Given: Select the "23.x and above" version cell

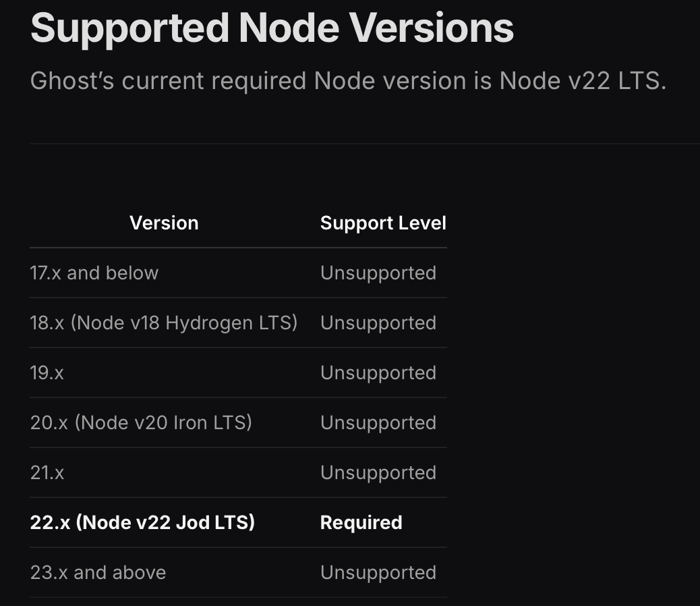Looking at the screenshot, I should pyautogui.click(x=98, y=573).
